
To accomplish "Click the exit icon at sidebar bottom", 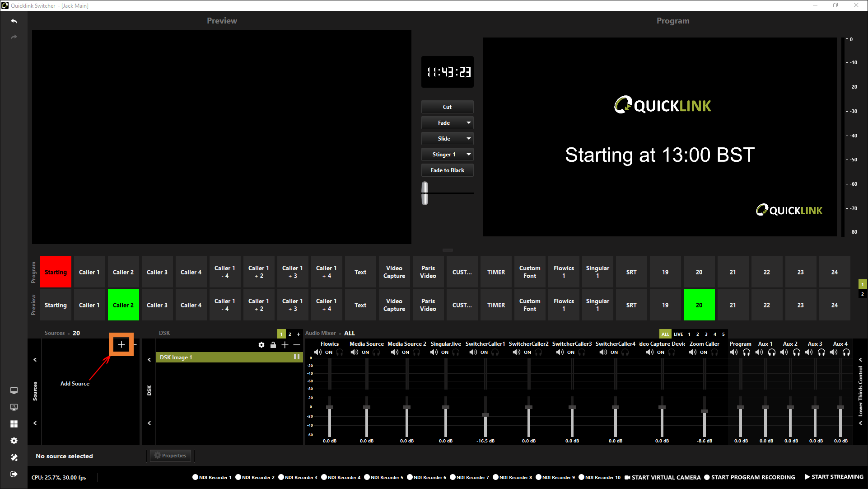I will [14, 474].
